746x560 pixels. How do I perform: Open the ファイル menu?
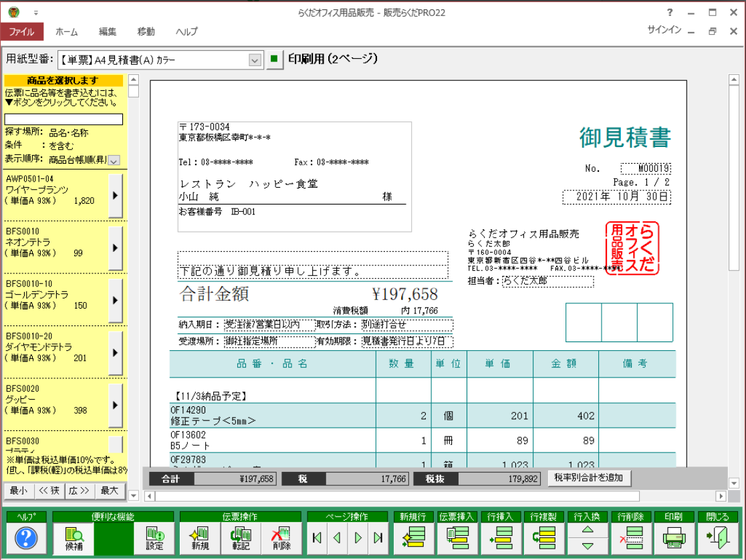(x=22, y=31)
